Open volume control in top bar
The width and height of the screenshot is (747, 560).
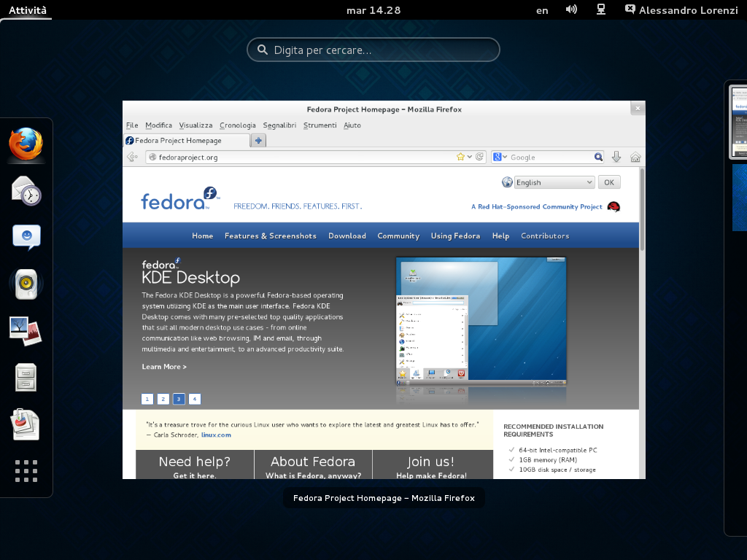pyautogui.click(x=571, y=9)
